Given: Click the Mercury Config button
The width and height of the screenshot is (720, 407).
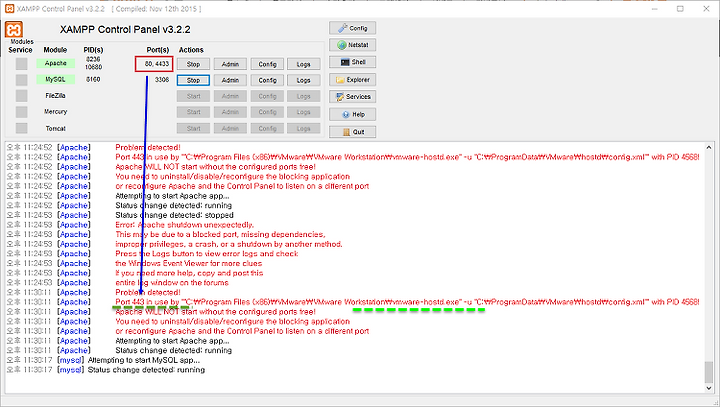Looking at the screenshot, I should point(267,112).
